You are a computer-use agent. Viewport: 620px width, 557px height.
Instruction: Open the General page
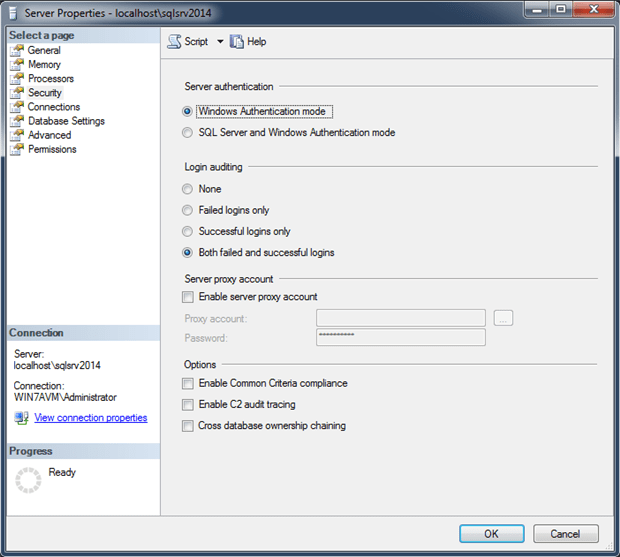click(44, 50)
